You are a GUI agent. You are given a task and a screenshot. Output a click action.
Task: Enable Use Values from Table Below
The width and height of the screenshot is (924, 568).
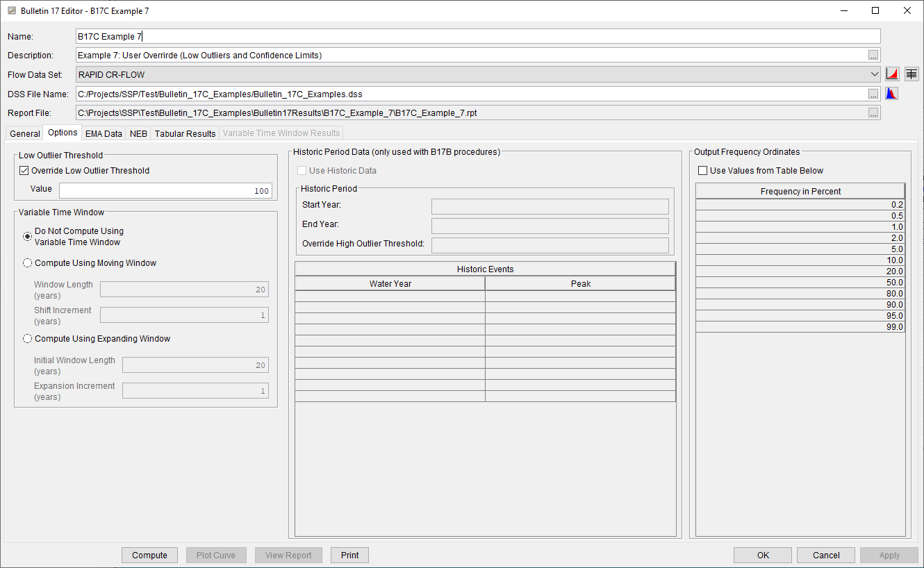point(702,170)
